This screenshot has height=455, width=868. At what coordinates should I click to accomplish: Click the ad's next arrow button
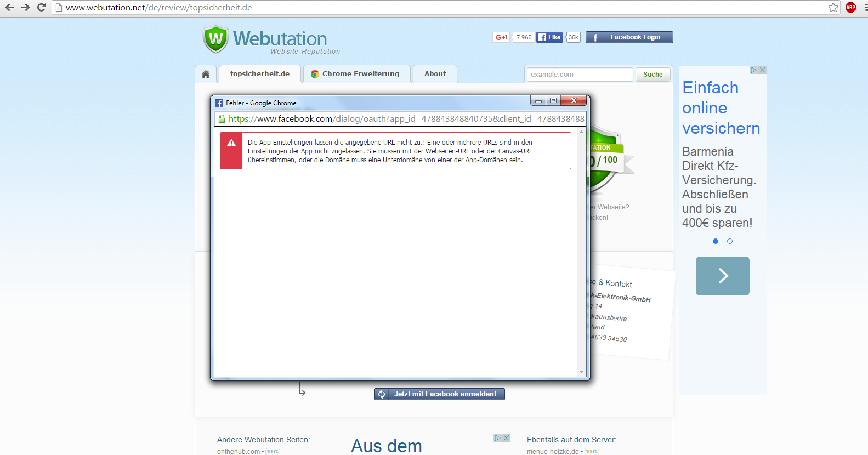coord(723,276)
